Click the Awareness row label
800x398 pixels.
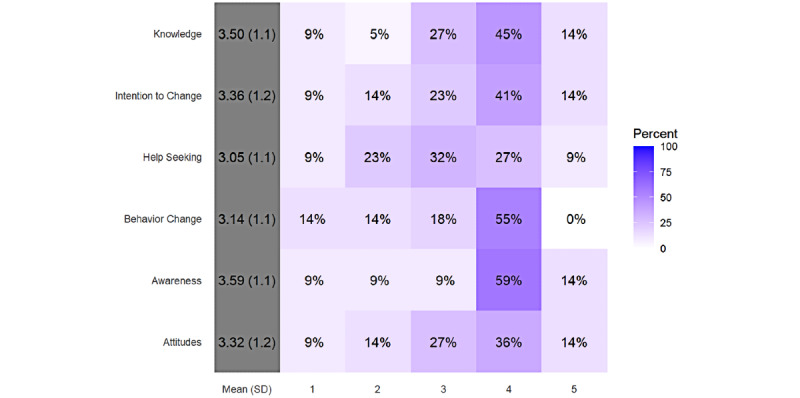177,281
